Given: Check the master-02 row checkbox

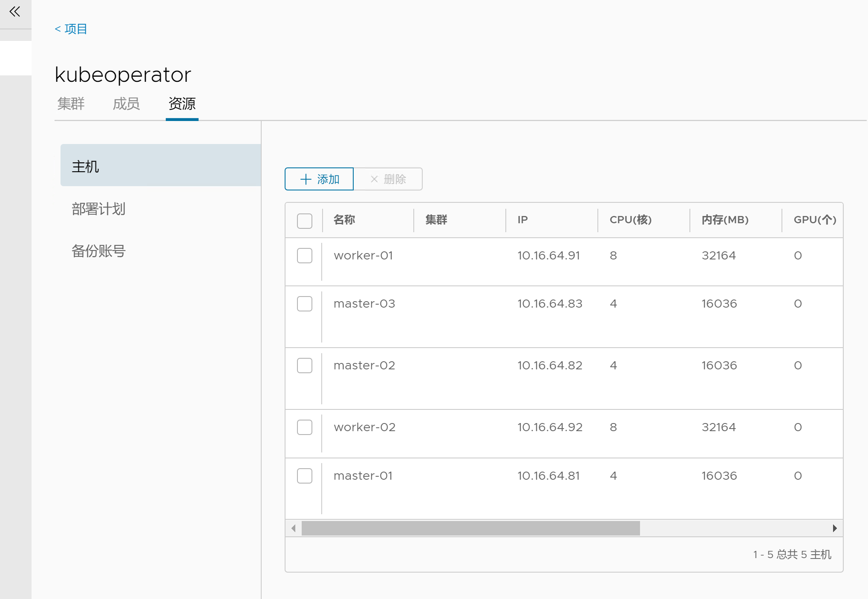Looking at the screenshot, I should 305,366.
